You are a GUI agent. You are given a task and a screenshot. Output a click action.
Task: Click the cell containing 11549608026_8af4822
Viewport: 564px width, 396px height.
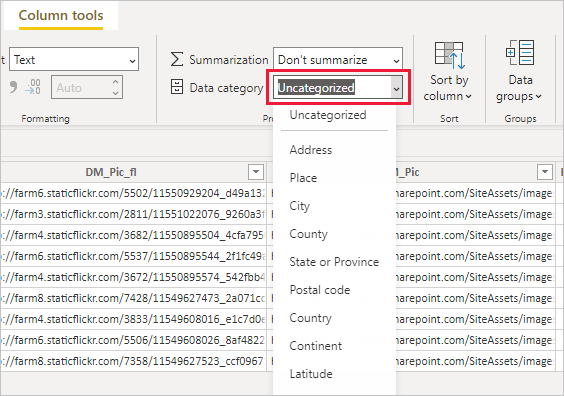(133, 340)
